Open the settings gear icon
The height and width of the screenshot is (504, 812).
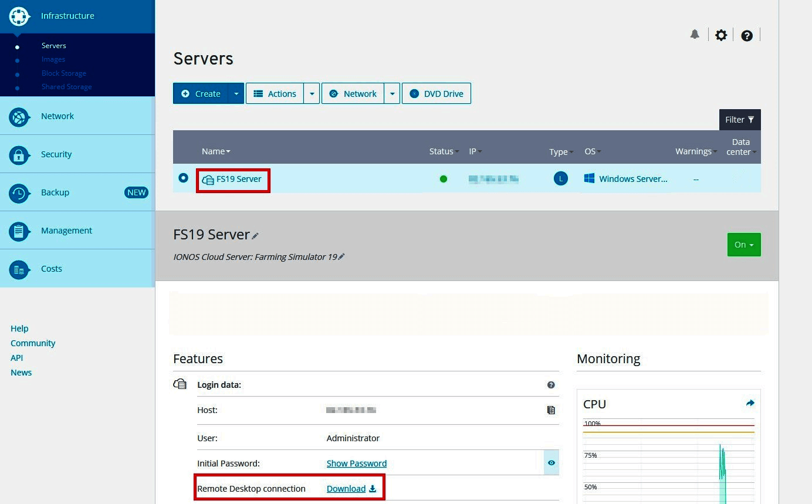coord(721,35)
